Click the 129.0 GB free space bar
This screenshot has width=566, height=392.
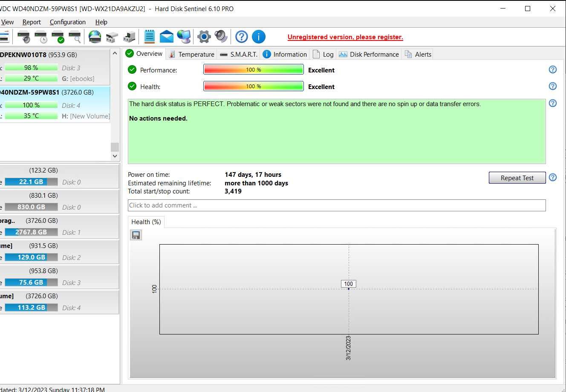pos(31,257)
